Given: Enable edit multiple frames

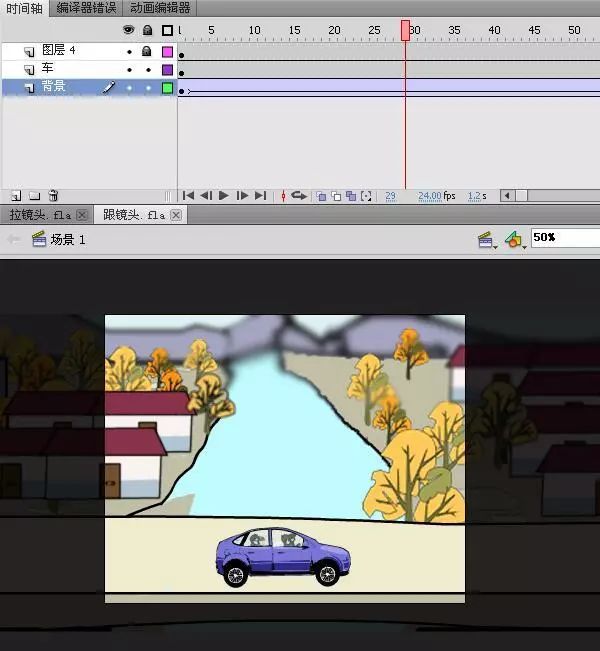Looking at the screenshot, I should coord(351,196).
